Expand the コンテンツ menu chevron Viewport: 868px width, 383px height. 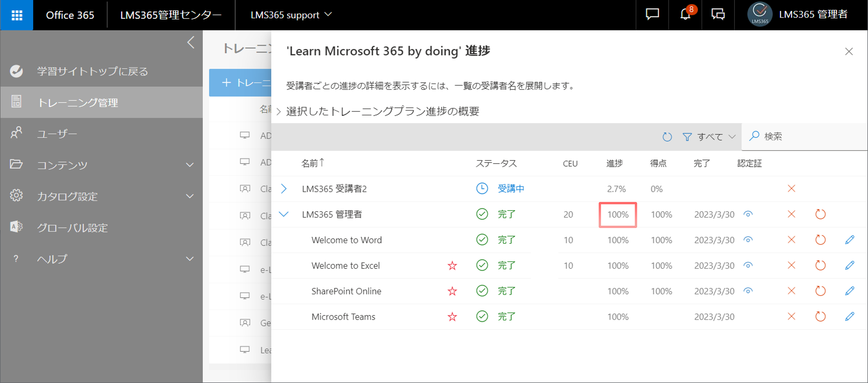pos(190,165)
